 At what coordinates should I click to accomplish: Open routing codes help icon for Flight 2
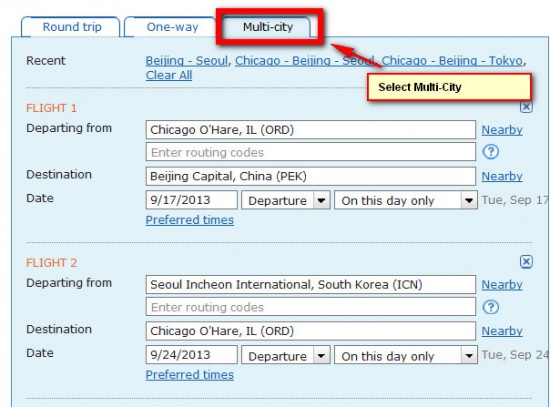[x=490, y=307]
